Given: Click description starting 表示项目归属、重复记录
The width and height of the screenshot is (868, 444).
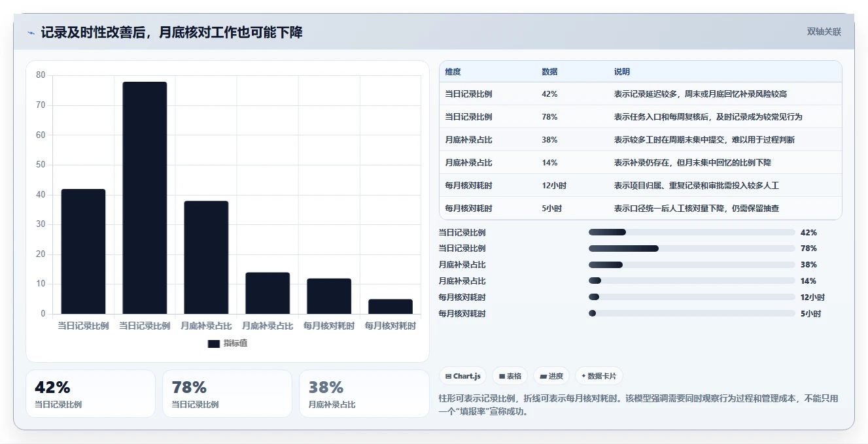Looking at the screenshot, I should coord(696,186).
